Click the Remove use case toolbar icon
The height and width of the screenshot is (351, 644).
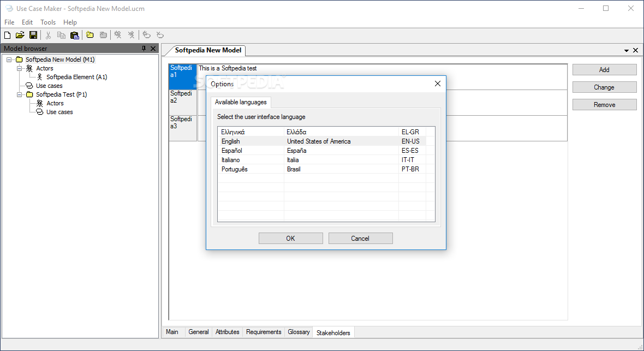point(160,35)
